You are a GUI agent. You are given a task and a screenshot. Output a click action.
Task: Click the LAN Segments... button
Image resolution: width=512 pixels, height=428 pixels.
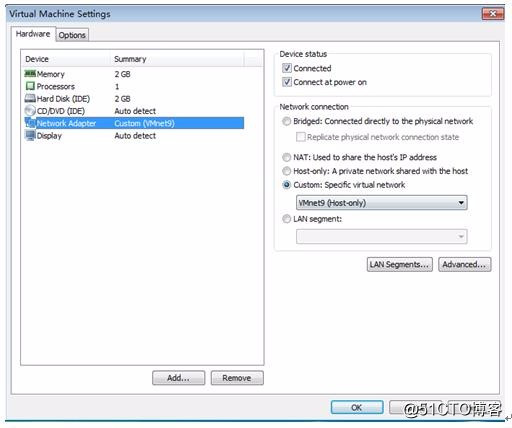(400, 264)
